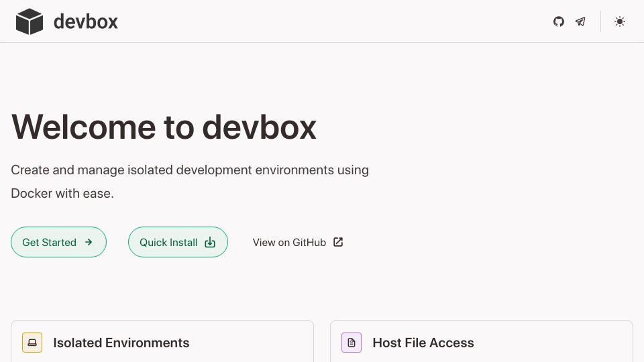Click the Host File Access document icon
This screenshot has width=644, height=362.
[x=352, y=343]
